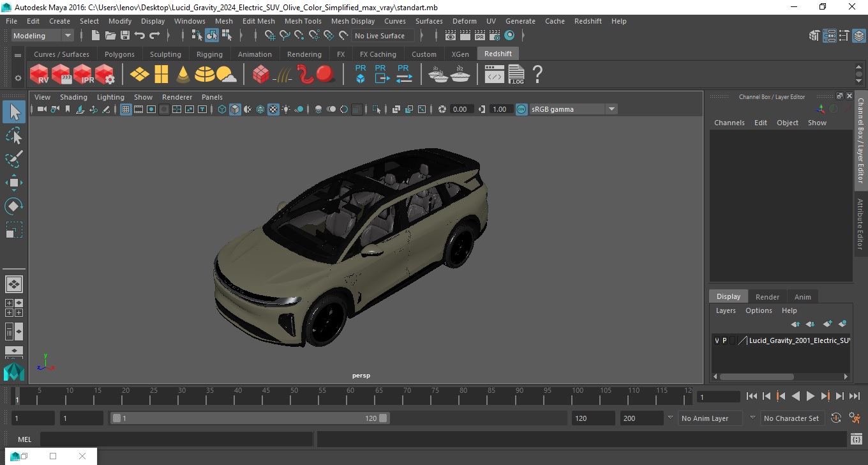This screenshot has height=465, width=868.
Task: Open Layers menu in layer editor
Action: click(726, 310)
